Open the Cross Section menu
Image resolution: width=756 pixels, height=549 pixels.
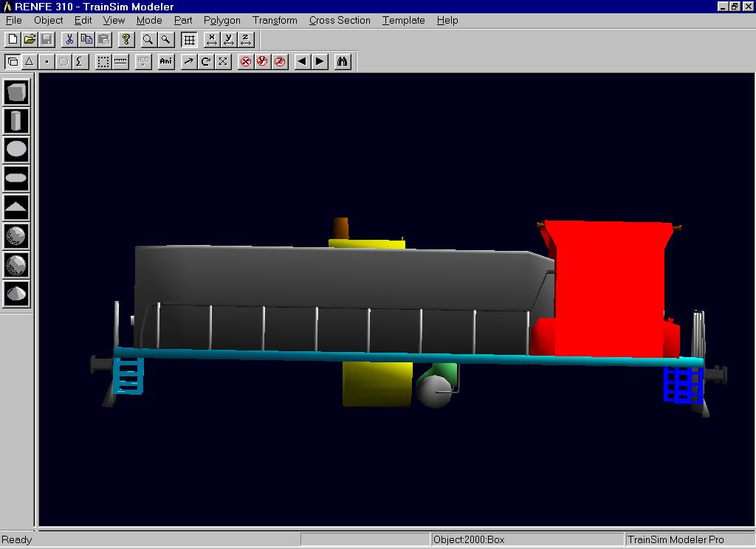(340, 20)
